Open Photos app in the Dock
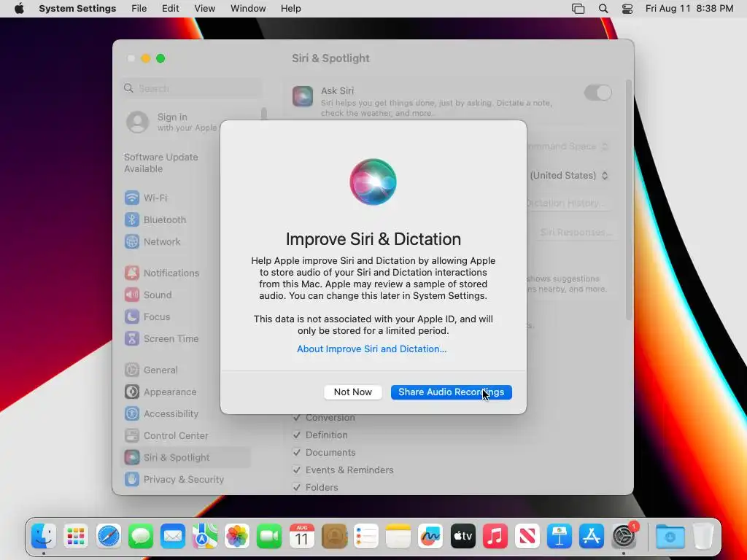The height and width of the screenshot is (560, 747). point(237,537)
